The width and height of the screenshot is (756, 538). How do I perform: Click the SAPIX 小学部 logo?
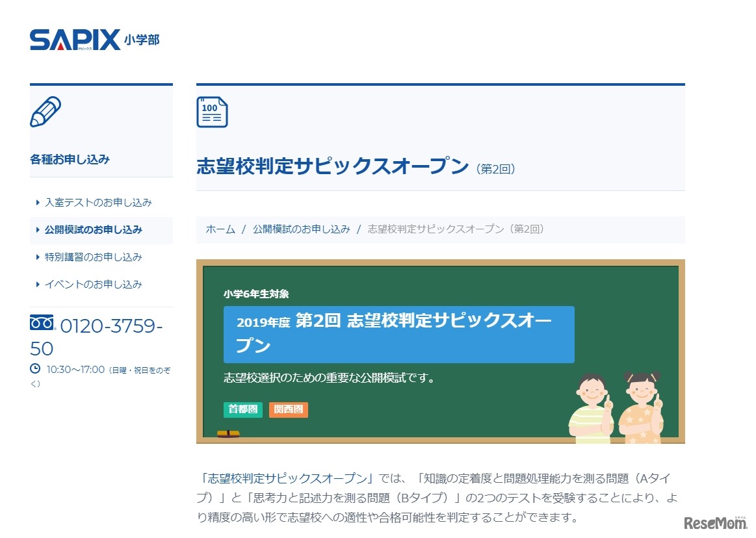[94, 40]
